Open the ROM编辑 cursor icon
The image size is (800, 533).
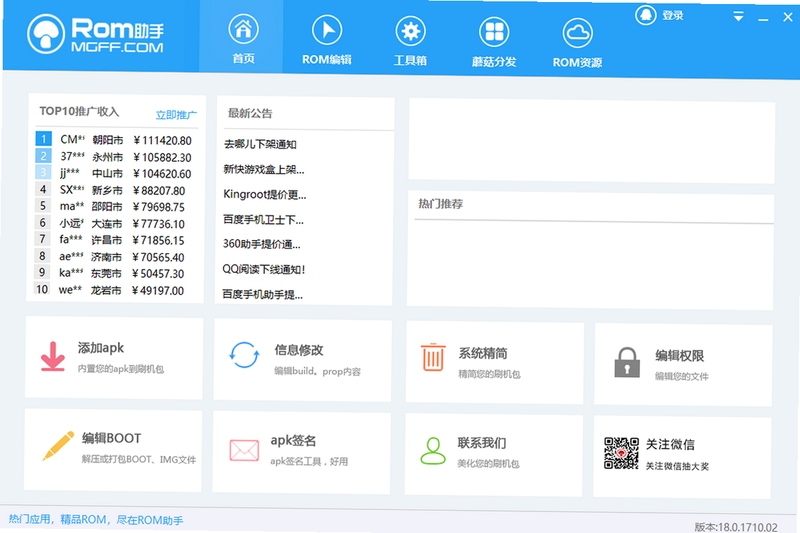click(327, 30)
